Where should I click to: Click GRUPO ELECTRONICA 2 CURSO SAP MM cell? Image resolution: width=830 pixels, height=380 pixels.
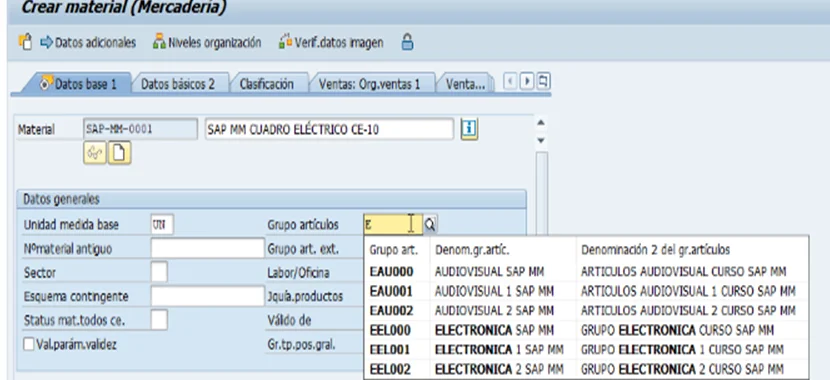pos(682,369)
